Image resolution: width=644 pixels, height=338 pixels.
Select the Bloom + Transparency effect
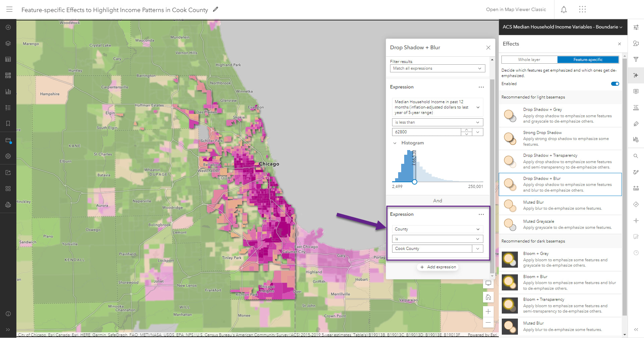point(560,306)
